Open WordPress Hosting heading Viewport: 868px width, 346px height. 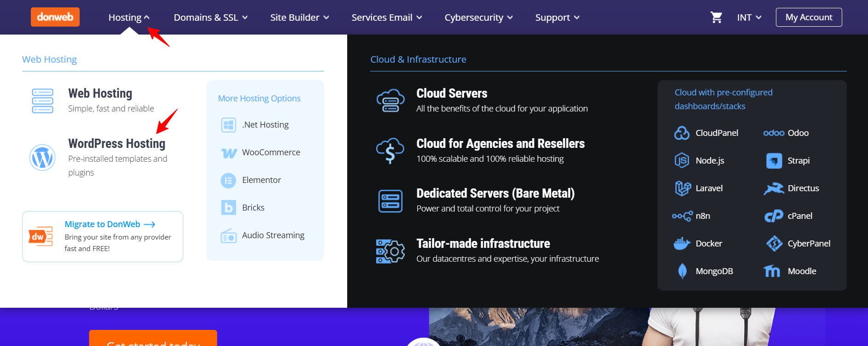117,144
